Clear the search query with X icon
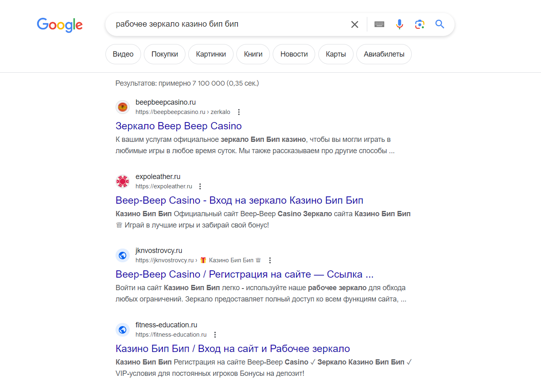The height and width of the screenshot is (392, 541). [355, 24]
